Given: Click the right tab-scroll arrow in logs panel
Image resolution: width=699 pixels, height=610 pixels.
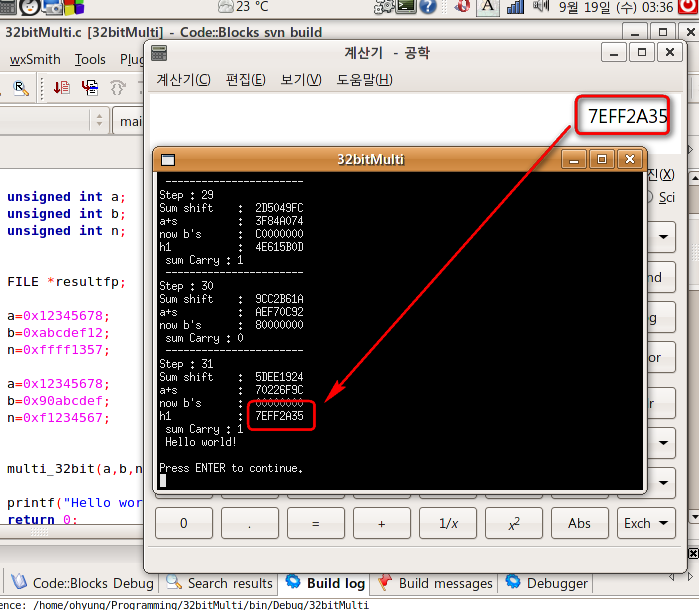Looking at the screenshot, I should 691,577.
